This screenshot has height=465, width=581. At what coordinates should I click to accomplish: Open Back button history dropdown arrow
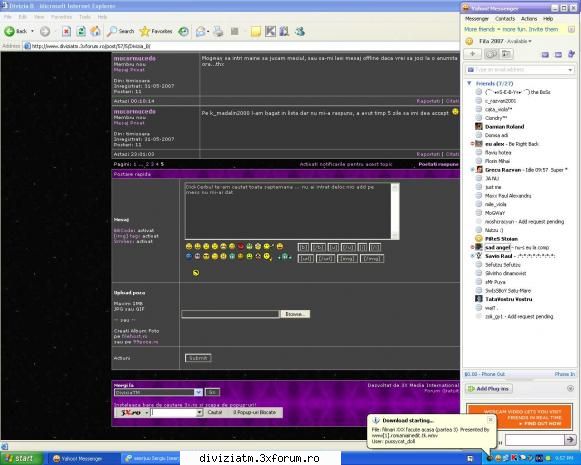point(32,31)
